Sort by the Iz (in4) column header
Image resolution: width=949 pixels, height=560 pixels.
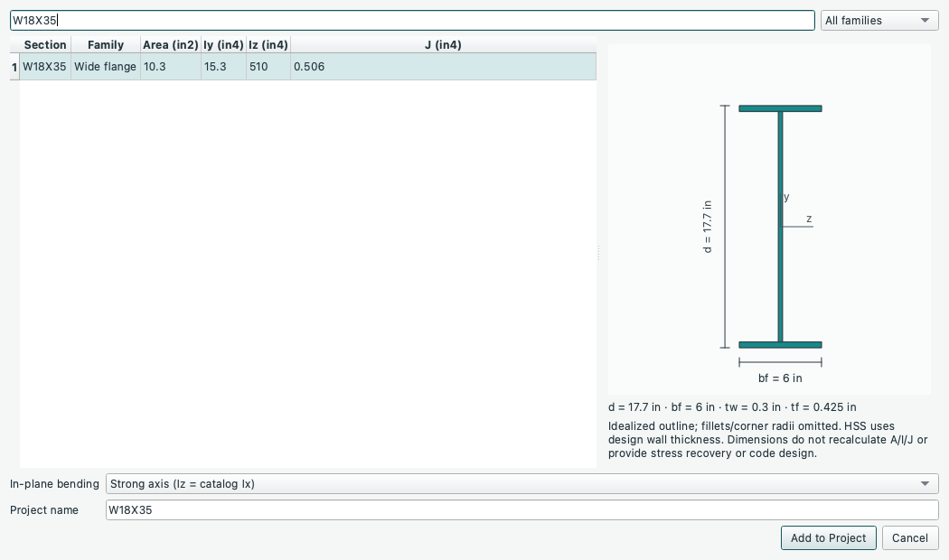pyautogui.click(x=268, y=45)
